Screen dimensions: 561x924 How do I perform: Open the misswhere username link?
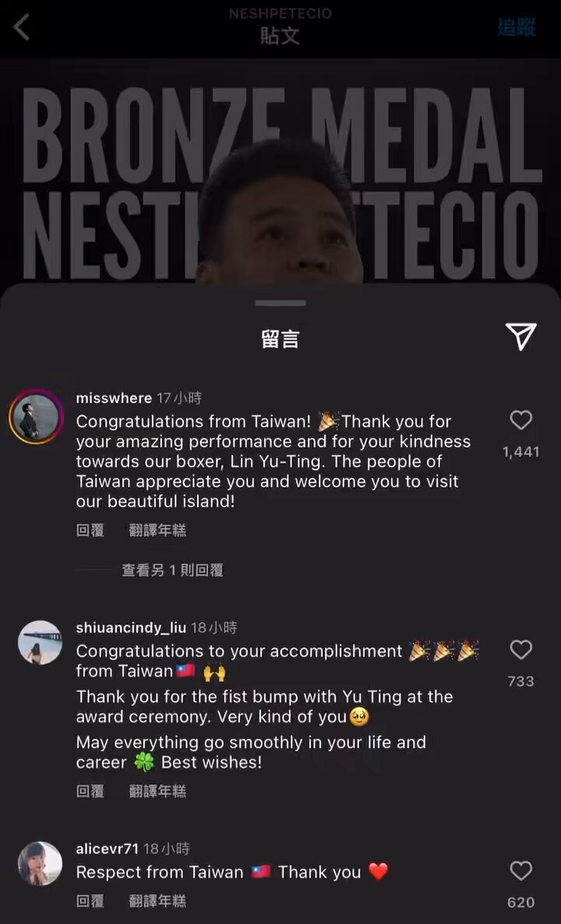pos(114,398)
